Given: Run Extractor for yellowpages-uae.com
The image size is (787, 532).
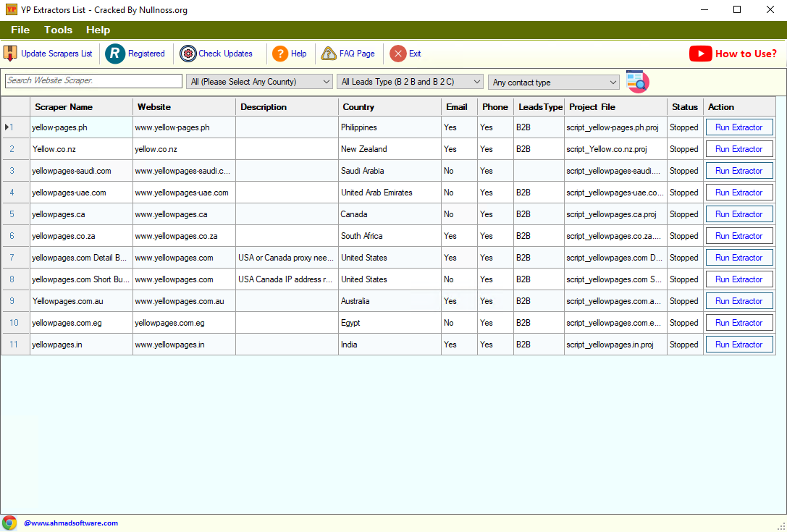Looking at the screenshot, I should pyautogui.click(x=739, y=193).
